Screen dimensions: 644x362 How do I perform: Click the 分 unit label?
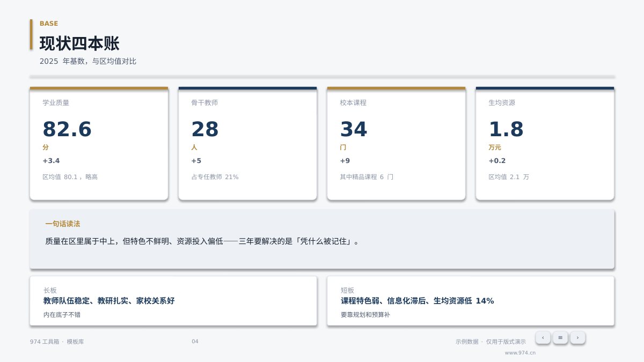pyautogui.click(x=46, y=147)
